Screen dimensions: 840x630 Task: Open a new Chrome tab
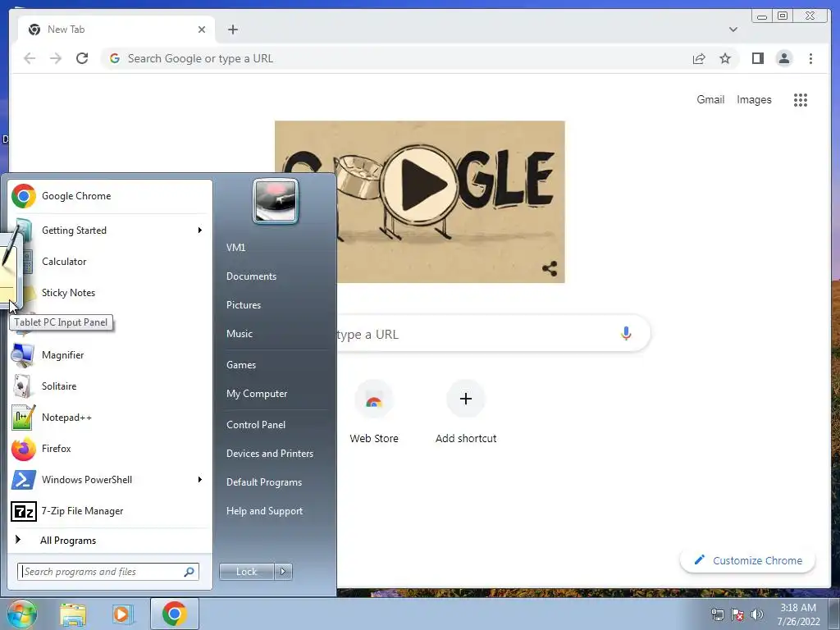coord(232,30)
